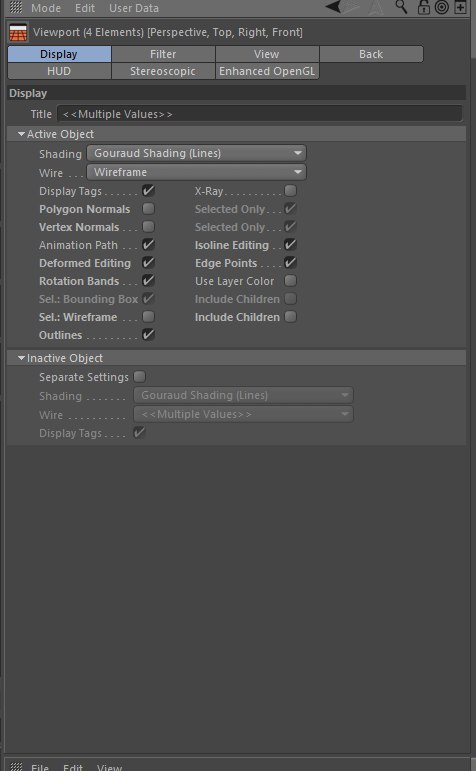This screenshot has width=476, height=771.
Task: Click the magnifier search icon
Action: [x=401, y=6]
